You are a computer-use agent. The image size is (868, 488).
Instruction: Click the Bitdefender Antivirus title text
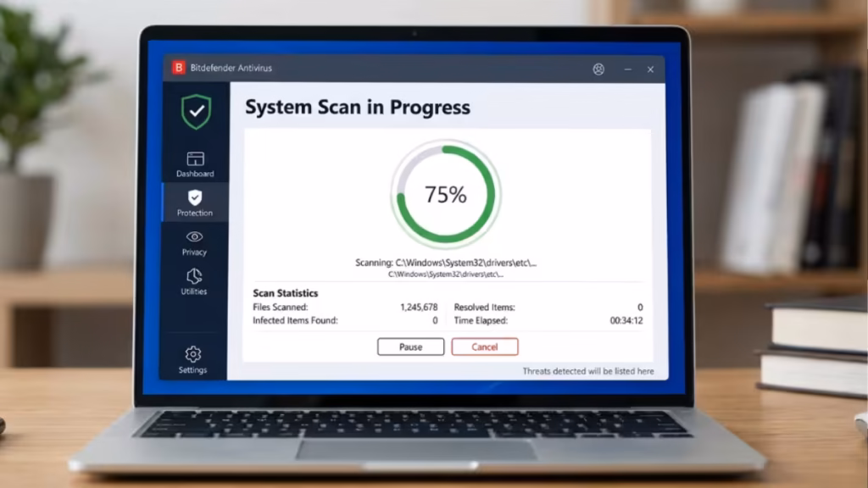(x=231, y=68)
